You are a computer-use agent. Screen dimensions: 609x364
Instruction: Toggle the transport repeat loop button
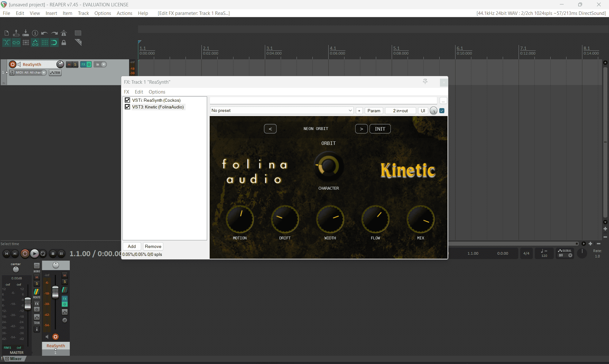(x=43, y=254)
